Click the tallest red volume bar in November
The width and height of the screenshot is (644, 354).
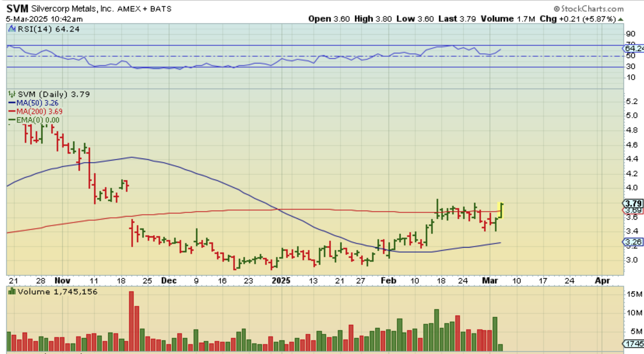(131, 321)
